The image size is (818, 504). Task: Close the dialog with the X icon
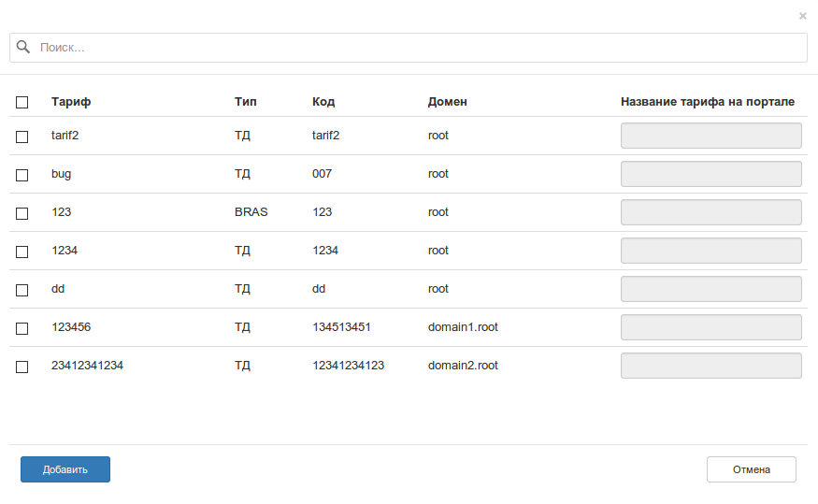point(802,16)
